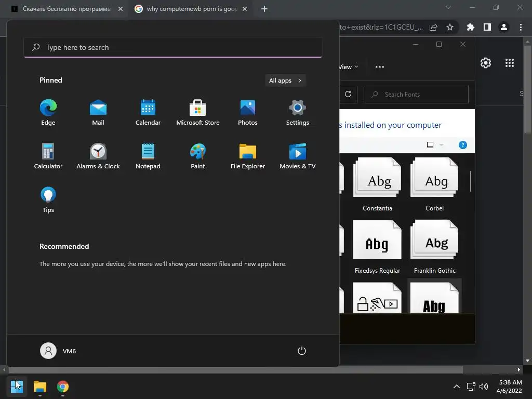The image size is (532, 399).
Task: Open Movies & TV app
Action: pos(298,156)
